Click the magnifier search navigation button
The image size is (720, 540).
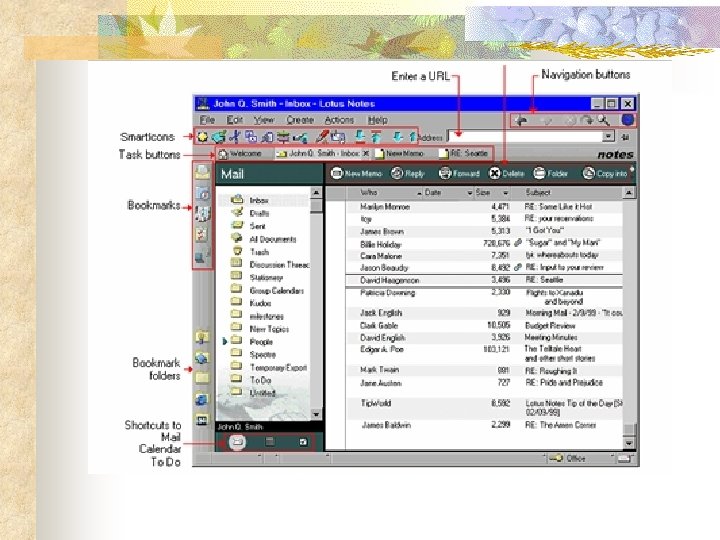(603, 120)
